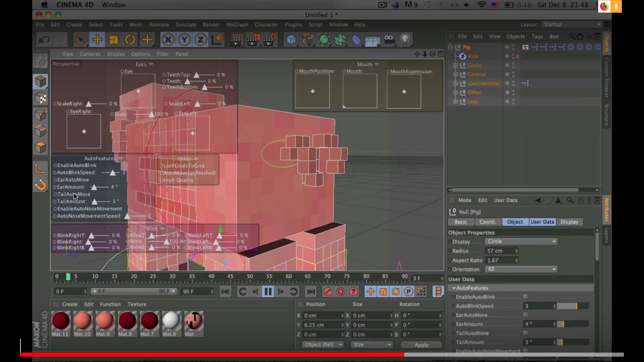Go to start of timeline
Viewport: 644px width, 362px height.
pyautogui.click(x=225, y=292)
